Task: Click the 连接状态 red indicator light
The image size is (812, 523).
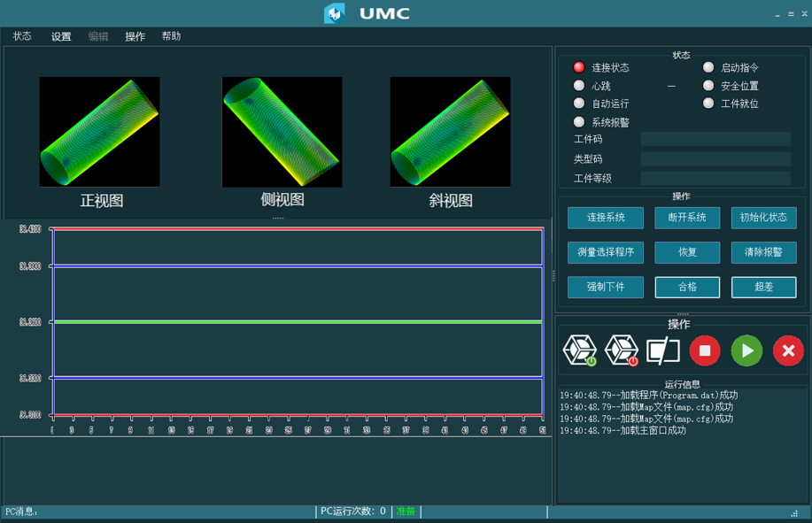Action: point(579,67)
